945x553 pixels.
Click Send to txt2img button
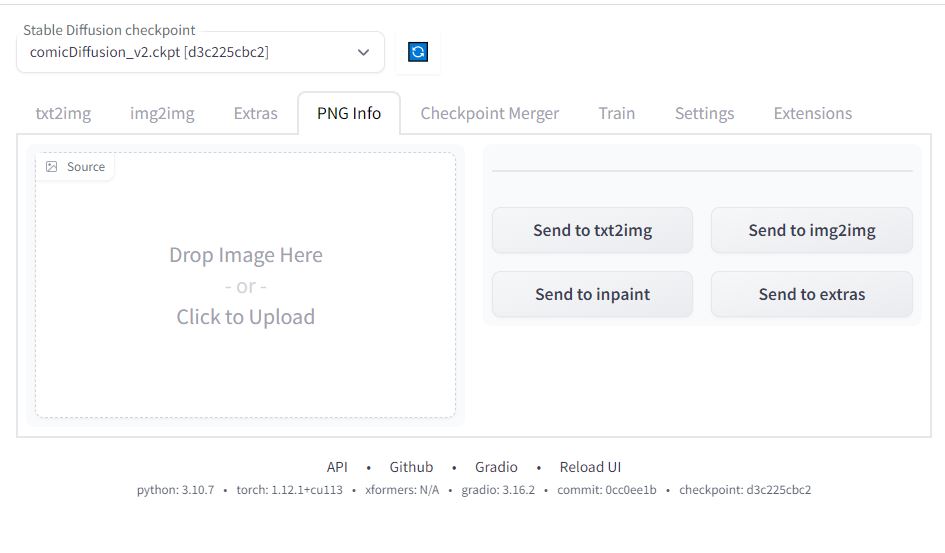pyautogui.click(x=592, y=230)
